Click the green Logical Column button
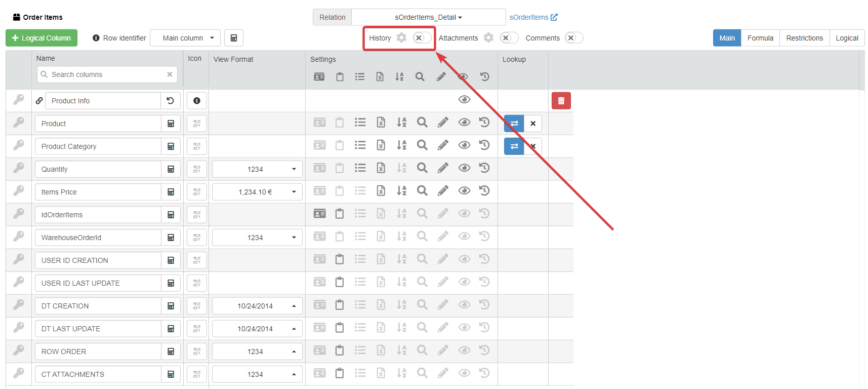Image resolution: width=868 pixels, height=389 pixels. tap(42, 38)
